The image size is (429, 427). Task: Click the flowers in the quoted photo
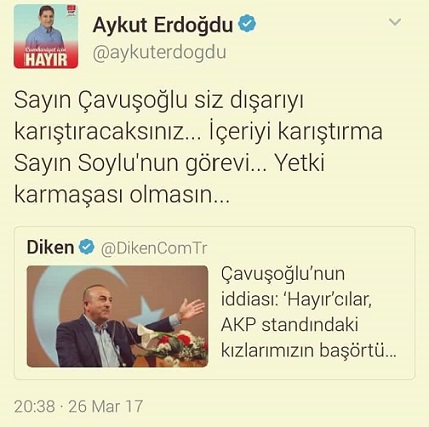pyautogui.click(x=177, y=345)
